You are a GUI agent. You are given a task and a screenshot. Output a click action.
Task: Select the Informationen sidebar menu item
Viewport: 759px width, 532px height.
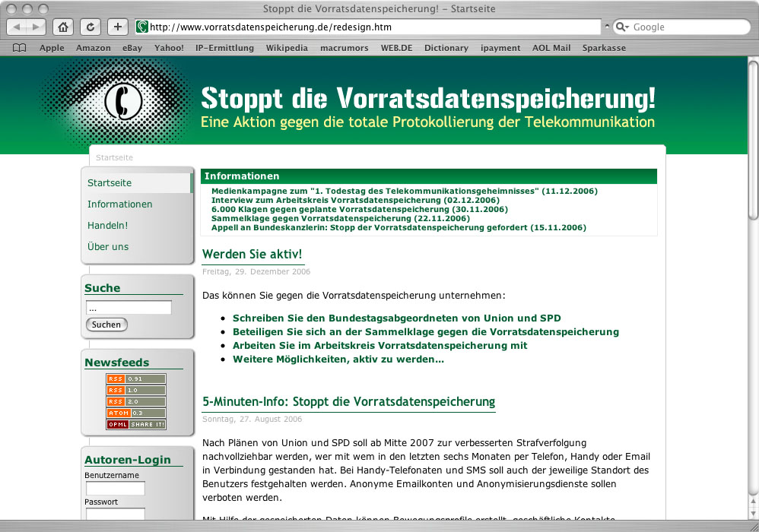click(x=119, y=204)
